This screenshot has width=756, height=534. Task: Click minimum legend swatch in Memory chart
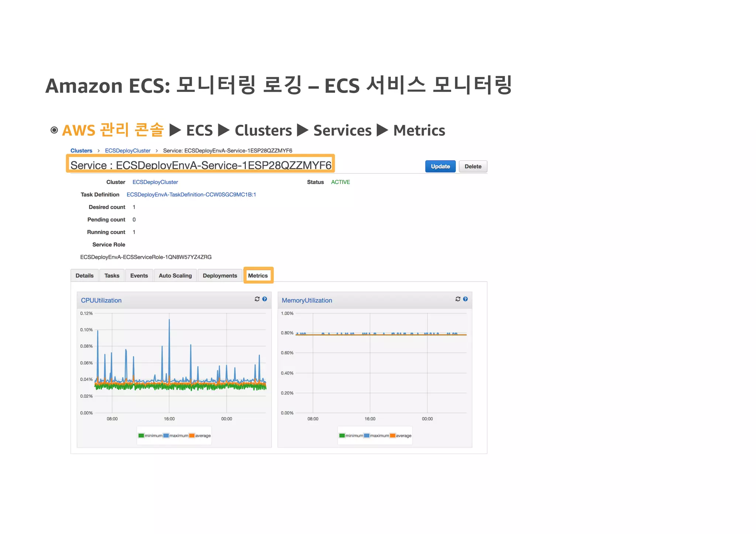pyautogui.click(x=342, y=435)
